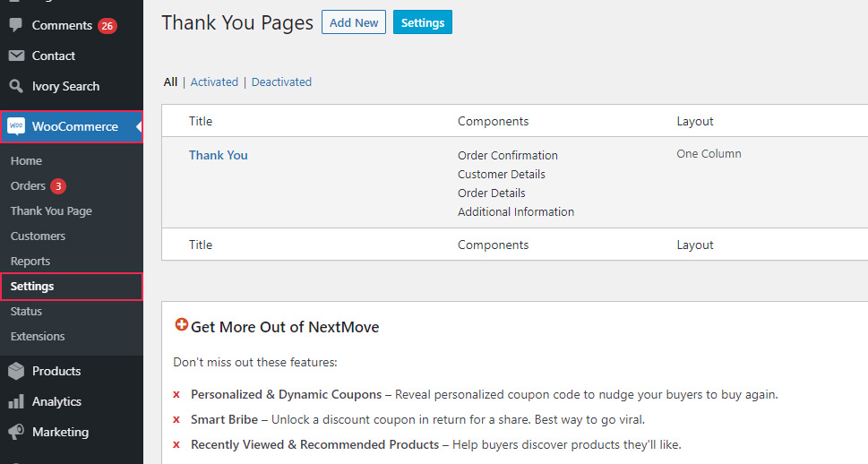The image size is (868, 464).
Task: Click Order Confirmation component text
Action: (508, 155)
